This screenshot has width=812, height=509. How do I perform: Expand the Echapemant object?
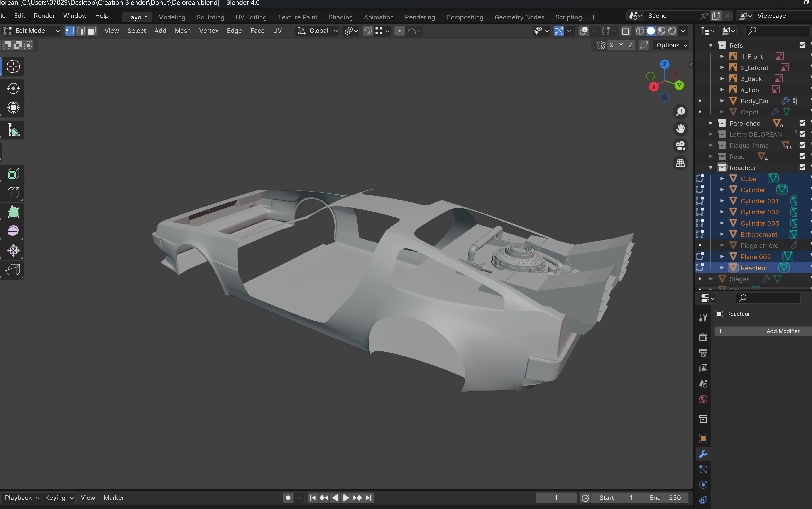722,234
